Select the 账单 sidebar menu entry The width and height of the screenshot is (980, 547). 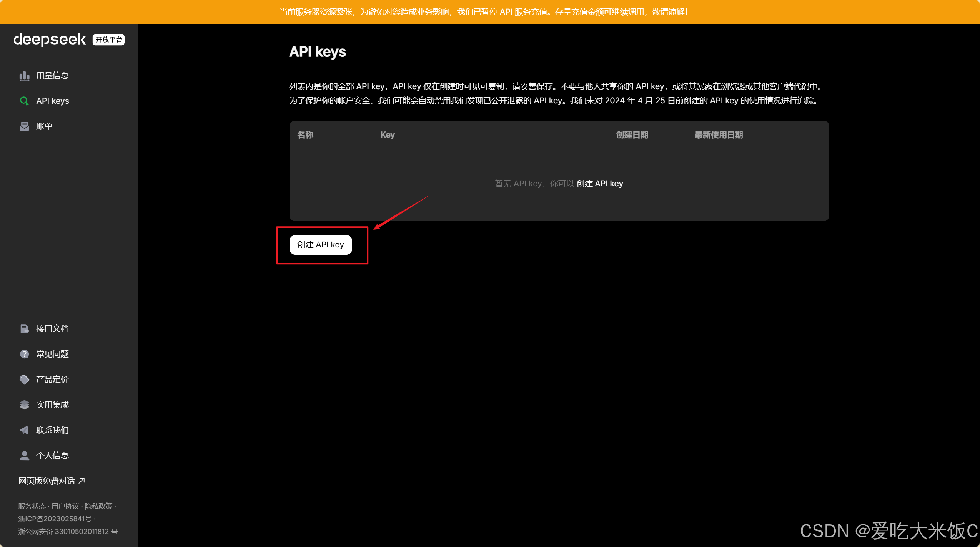coord(44,126)
